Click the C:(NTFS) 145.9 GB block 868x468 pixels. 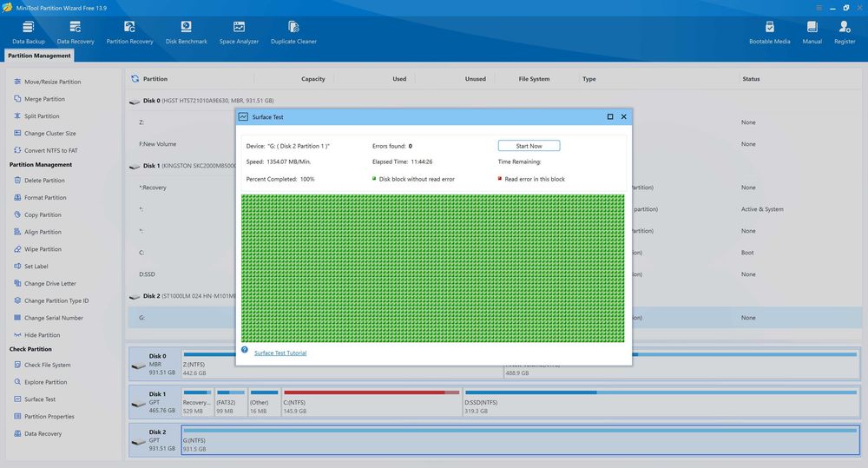click(x=372, y=403)
